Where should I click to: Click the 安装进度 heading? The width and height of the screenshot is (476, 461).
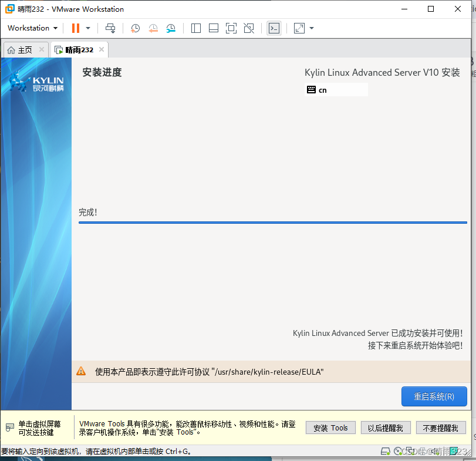pos(102,72)
